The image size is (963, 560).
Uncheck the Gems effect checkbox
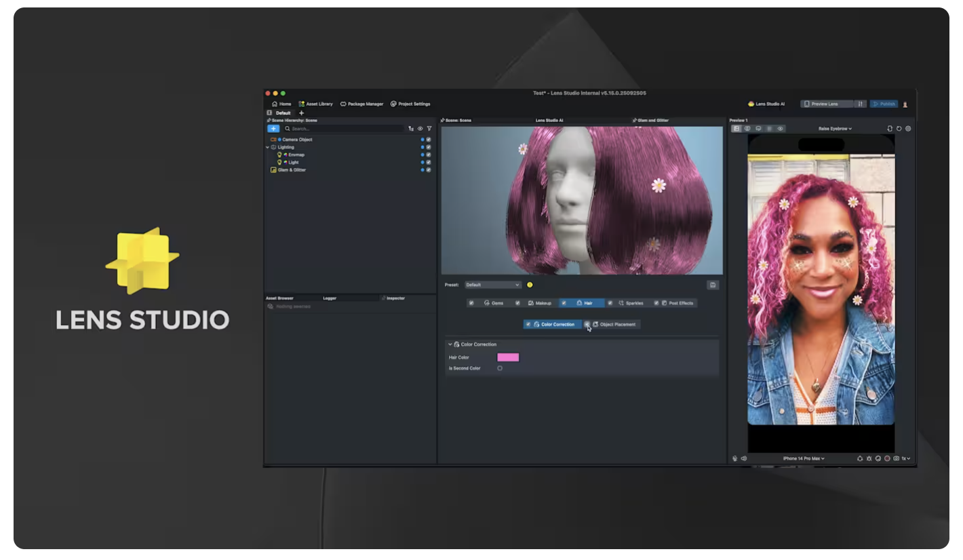pos(471,303)
